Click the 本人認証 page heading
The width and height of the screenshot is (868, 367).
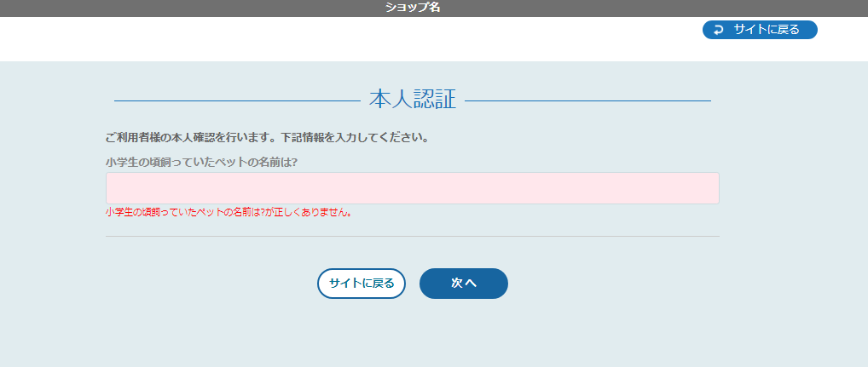pyautogui.click(x=412, y=100)
